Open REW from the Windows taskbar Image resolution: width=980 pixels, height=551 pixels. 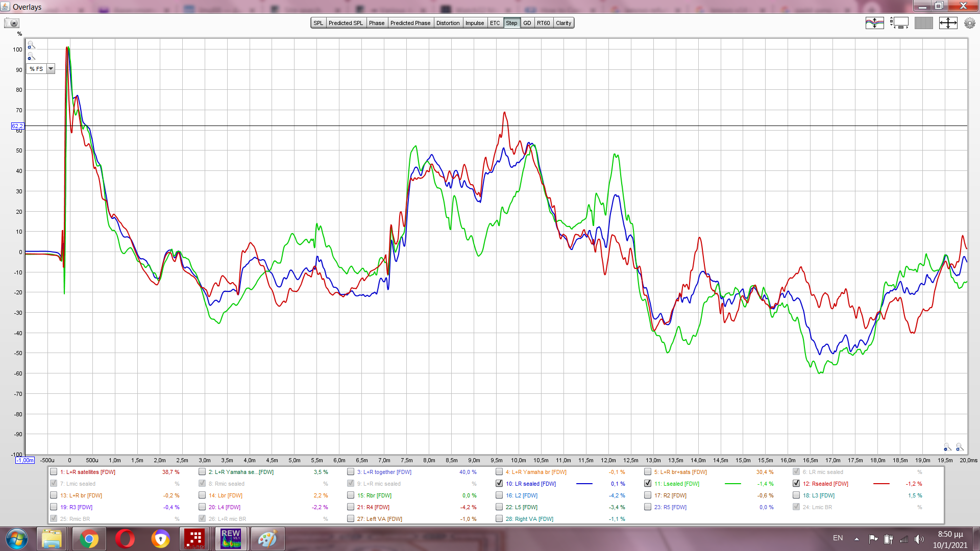point(231,539)
